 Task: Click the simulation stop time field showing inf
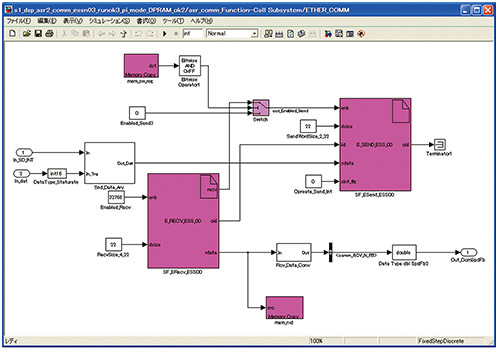193,33
